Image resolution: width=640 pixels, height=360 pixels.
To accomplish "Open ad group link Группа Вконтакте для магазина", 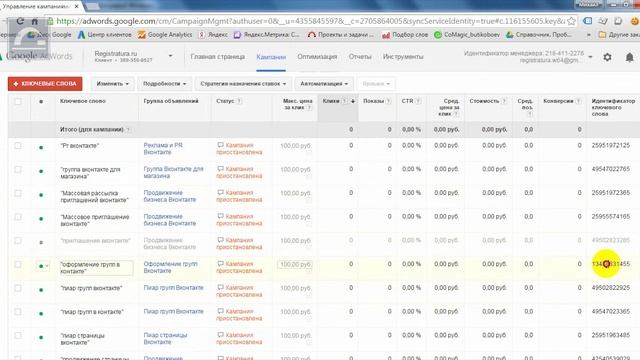I will [x=173, y=172].
